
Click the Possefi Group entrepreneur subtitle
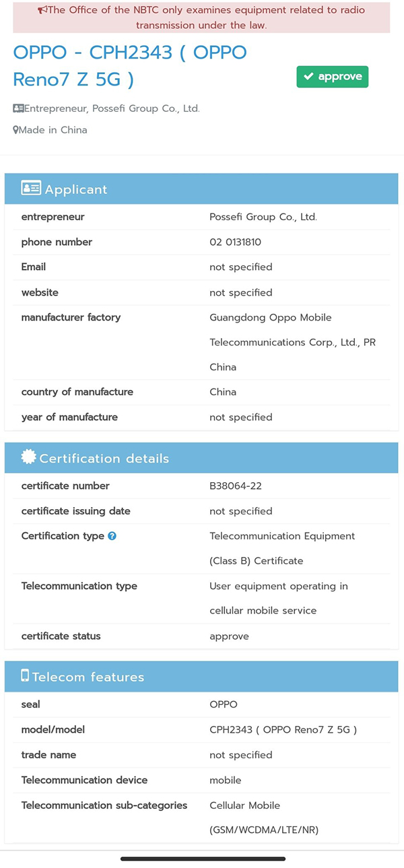tap(112, 108)
